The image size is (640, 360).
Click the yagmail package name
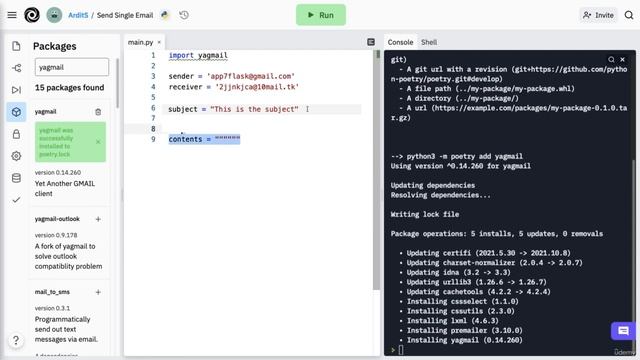point(45,111)
